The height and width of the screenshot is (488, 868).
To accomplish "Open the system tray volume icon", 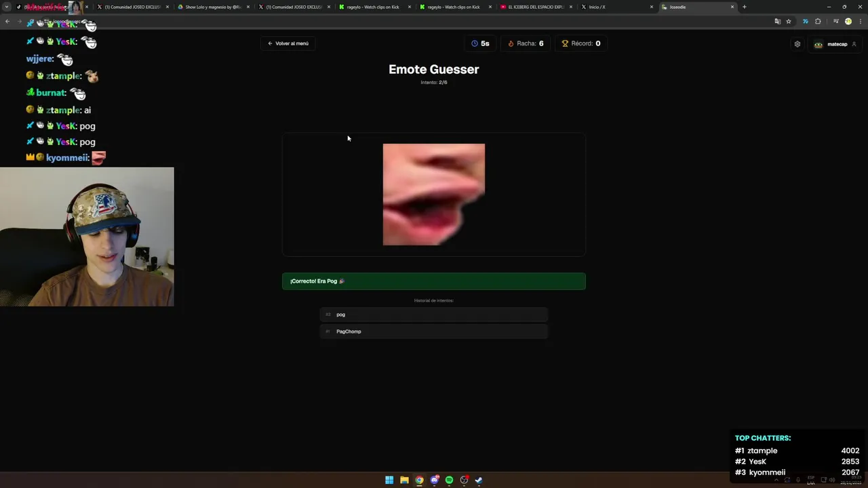I will 833,480.
